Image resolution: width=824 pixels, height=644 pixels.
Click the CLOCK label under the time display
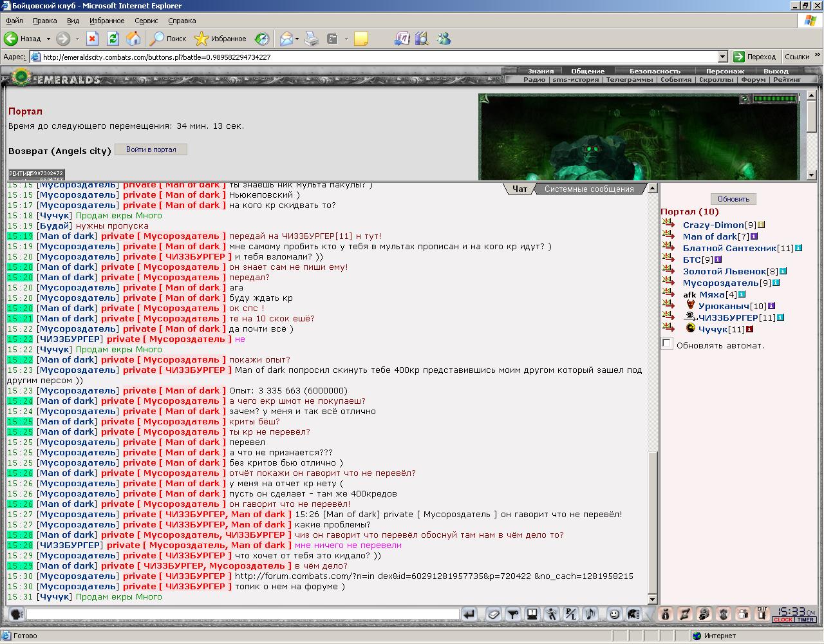[783, 620]
